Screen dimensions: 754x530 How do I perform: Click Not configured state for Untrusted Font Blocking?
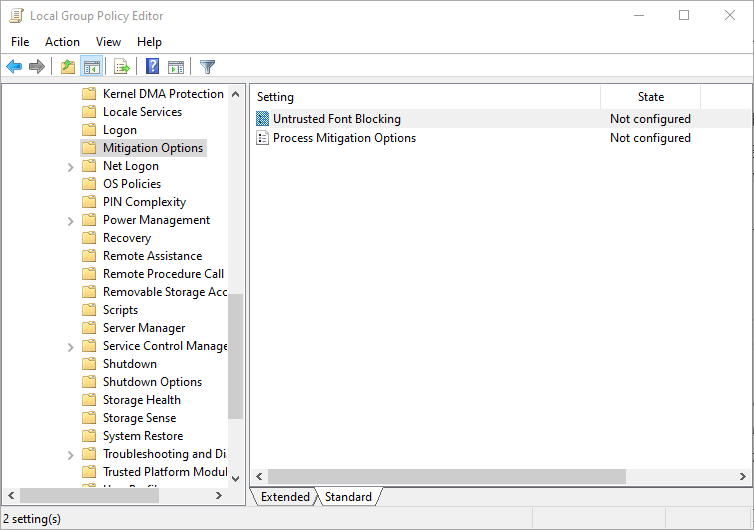tap(650, 119)
